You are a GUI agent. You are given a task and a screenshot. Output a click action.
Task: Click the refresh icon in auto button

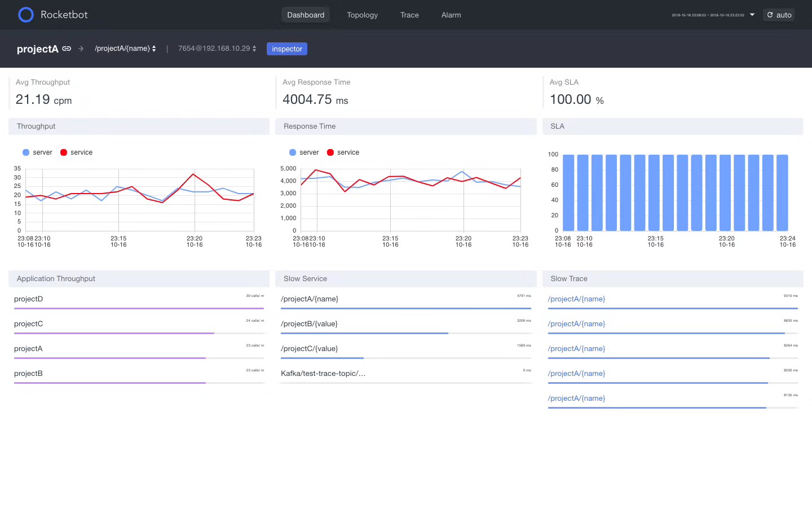tap(770, 15)
